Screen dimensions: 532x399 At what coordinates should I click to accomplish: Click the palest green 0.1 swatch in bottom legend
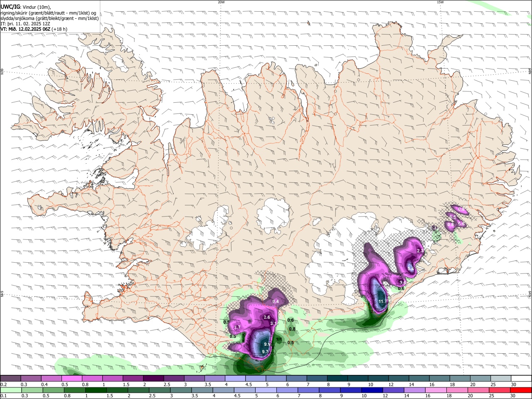coord(10,390)
